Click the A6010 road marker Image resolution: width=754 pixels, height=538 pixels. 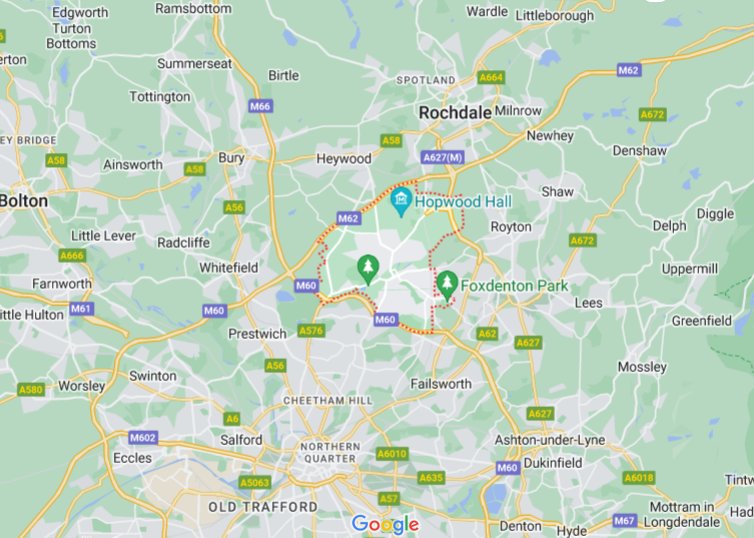[392, 454]
